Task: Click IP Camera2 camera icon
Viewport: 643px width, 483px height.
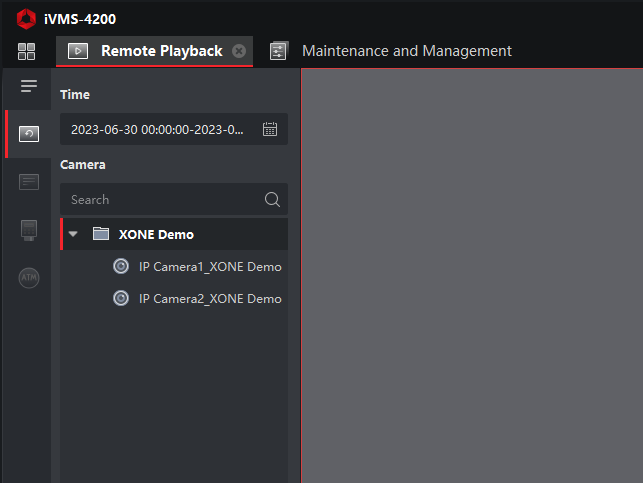Action: tap(121, 298)
